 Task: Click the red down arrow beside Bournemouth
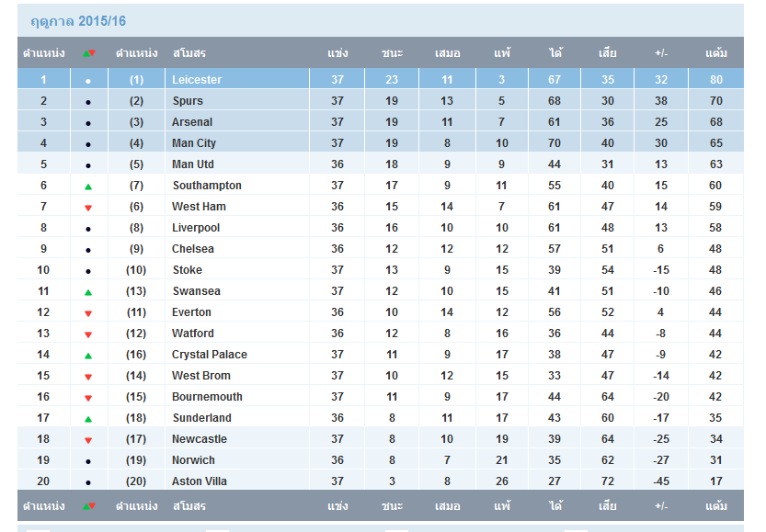[88, 398]
